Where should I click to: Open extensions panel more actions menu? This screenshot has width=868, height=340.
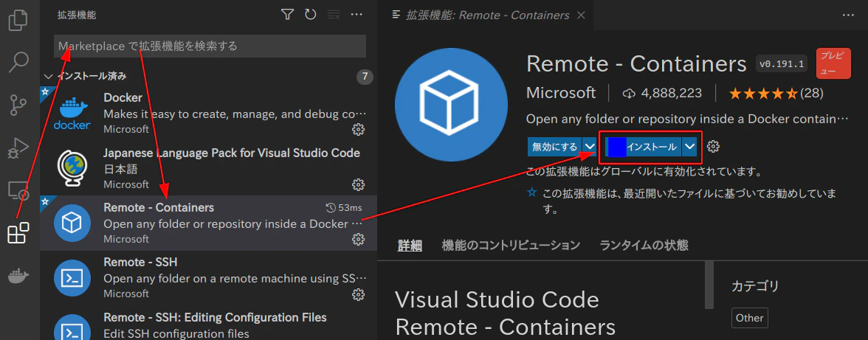[356, 15]
